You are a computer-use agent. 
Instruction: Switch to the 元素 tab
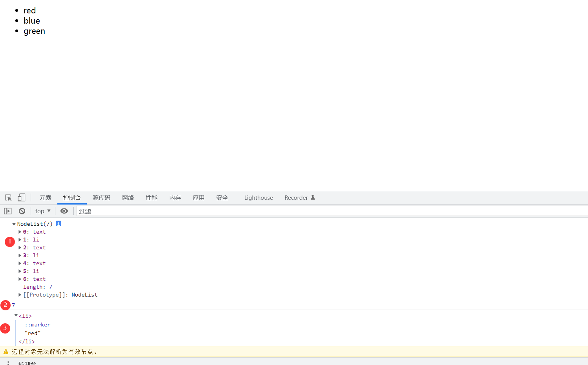click(x=45, y=197)
